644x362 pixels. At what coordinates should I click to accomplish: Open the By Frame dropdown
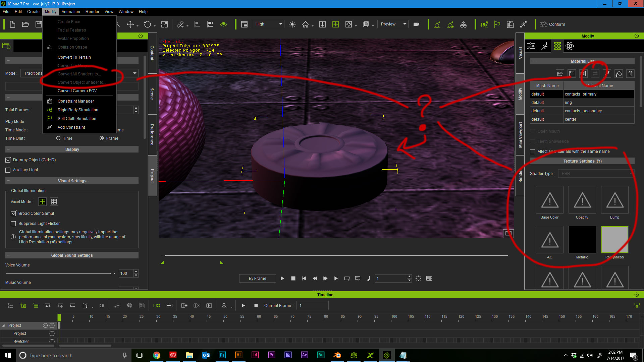click(x=257, y=279)
